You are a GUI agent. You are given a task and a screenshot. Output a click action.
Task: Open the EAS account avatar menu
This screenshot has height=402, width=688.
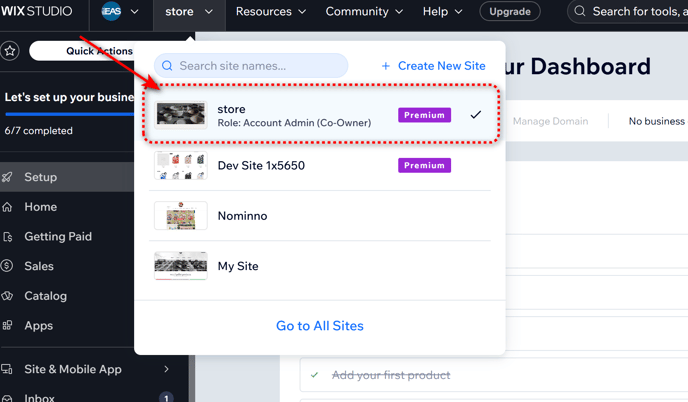111,11
